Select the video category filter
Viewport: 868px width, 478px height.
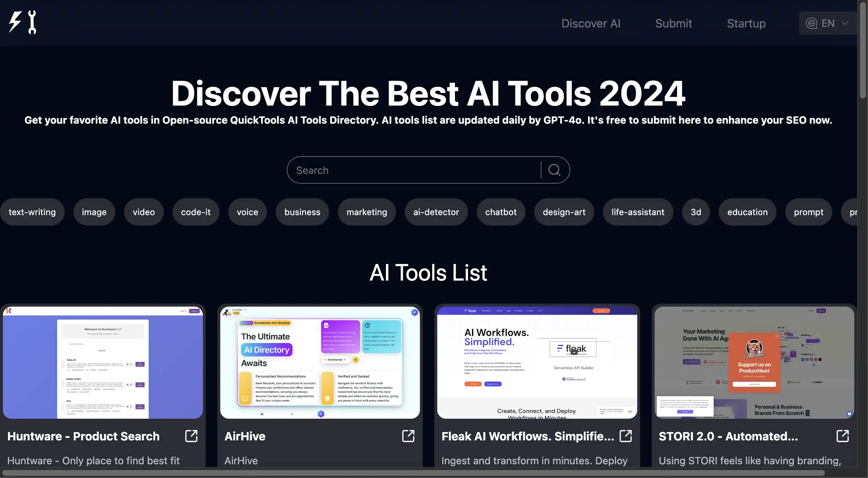point(144,211)
